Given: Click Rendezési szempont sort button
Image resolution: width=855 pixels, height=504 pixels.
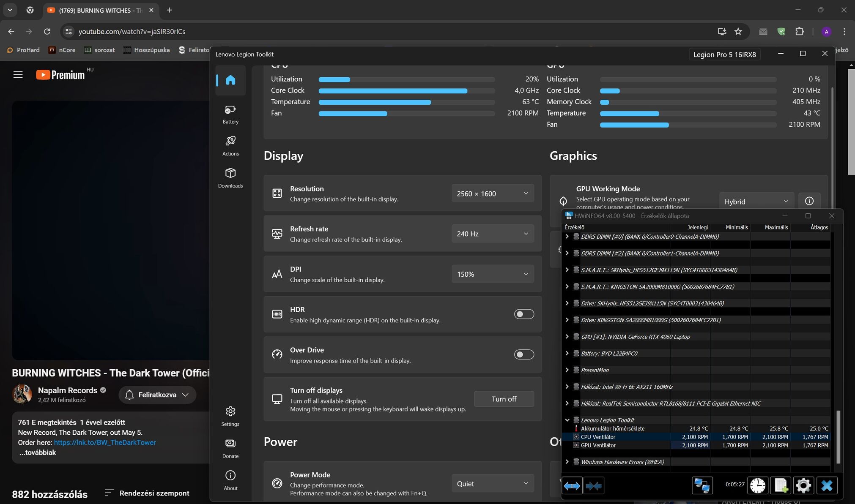Looking at the screenshot, I should click(147, 493).
